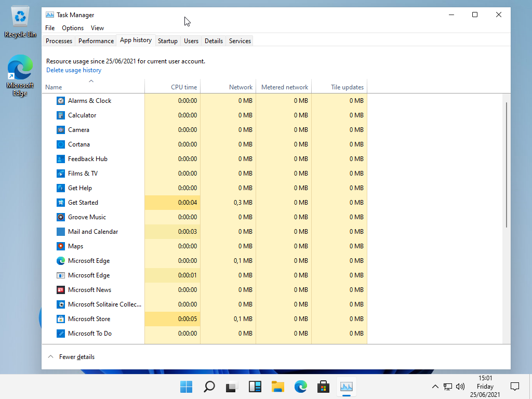Switch to the Performance tab
This screenshot has width=532, height=399.
coord(96,41)
